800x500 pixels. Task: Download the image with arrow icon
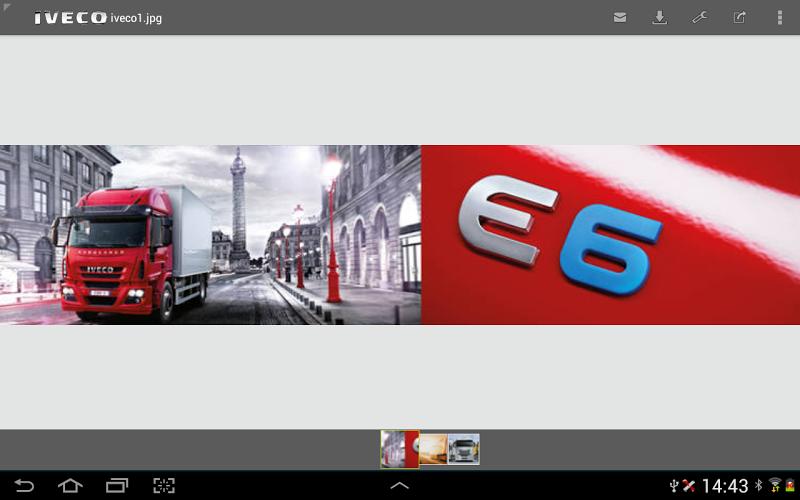click(x=660, y=18)
